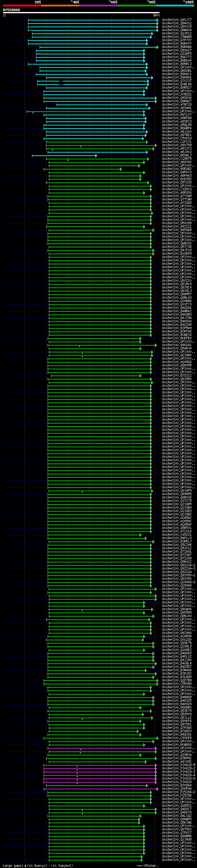Select label UniRef100_Q7T1N9
Image resolution: width=197 pixels, height=868 pixels.
click(x=177, y=196)
